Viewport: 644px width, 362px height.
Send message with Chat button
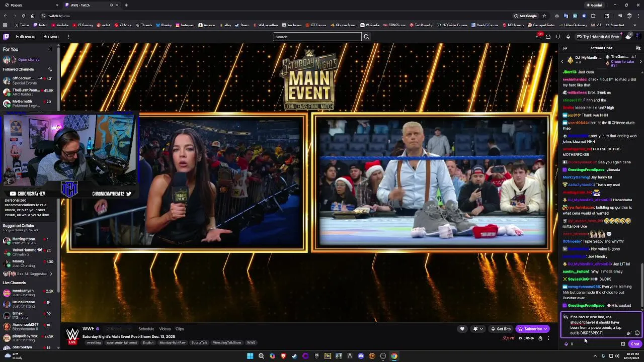click(635, 344)
